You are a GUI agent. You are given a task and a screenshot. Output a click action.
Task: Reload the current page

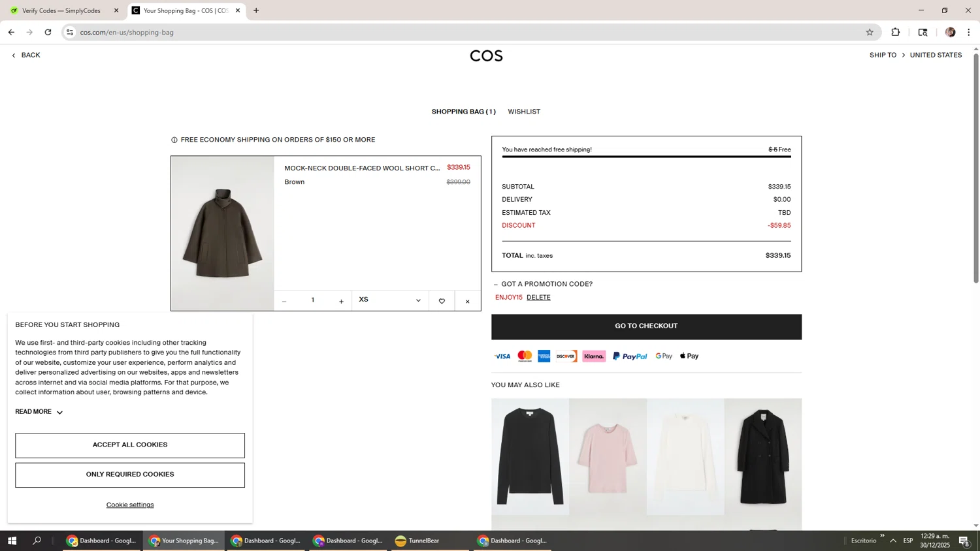coord(48,32)
